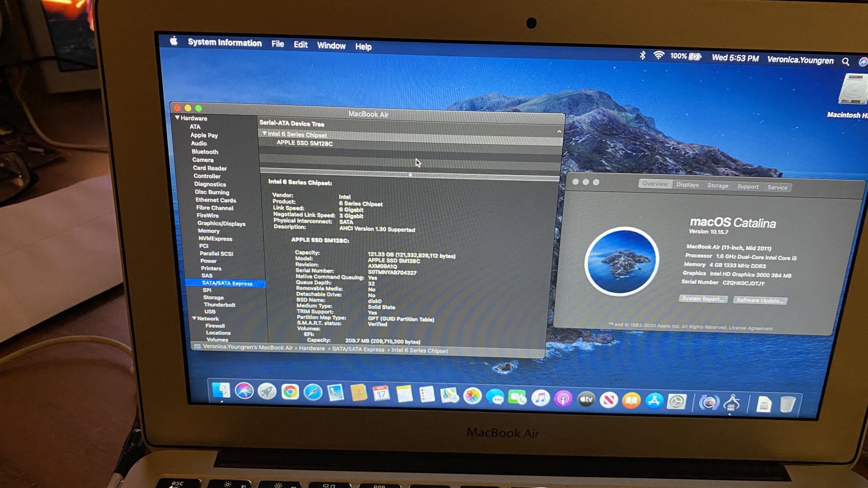Launch Safari from the Dock
Viewport: 868px width, 488px height.
pos(313,393)
